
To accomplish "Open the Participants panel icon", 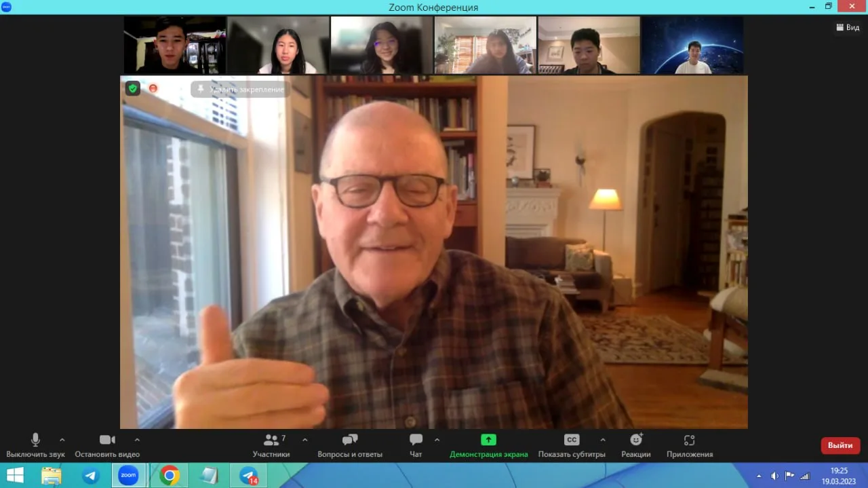I will pos(271,440).
